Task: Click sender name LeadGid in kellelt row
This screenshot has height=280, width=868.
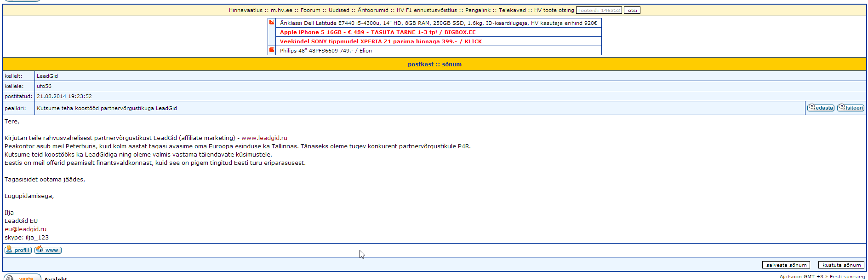Action: click(x=47, y=76)
